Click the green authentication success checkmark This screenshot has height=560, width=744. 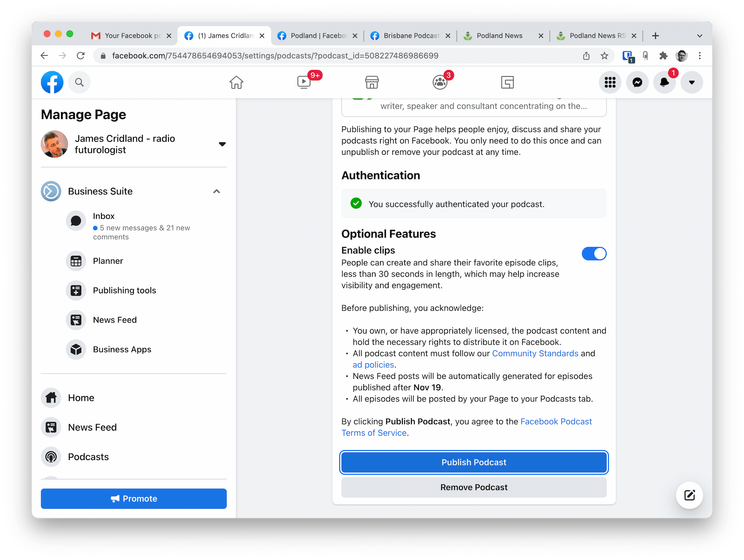(x=356, y=203)
